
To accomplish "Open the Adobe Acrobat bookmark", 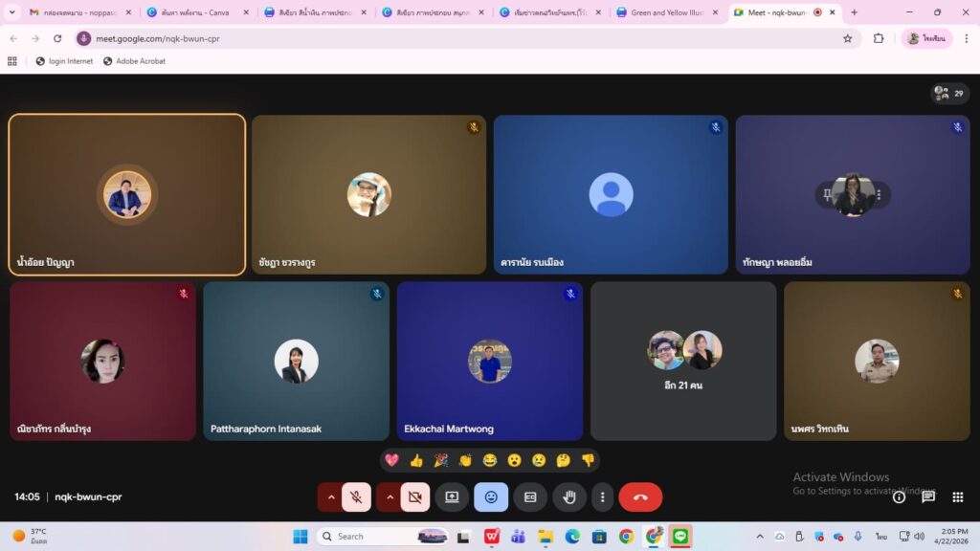I will point(134,61).
